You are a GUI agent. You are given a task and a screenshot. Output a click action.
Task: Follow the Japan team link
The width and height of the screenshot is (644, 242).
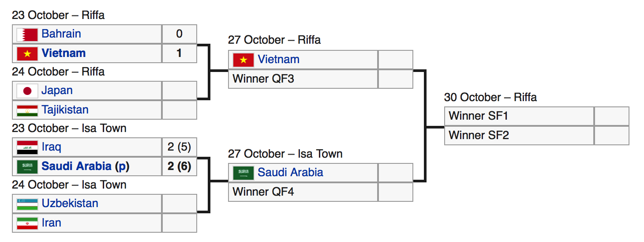point(57,91)
